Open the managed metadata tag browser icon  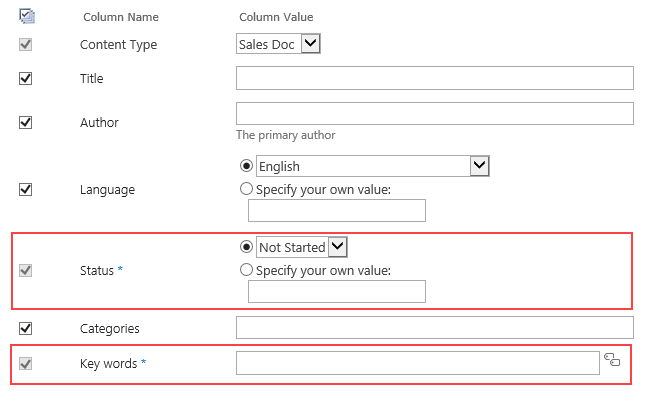coord(612,360)
